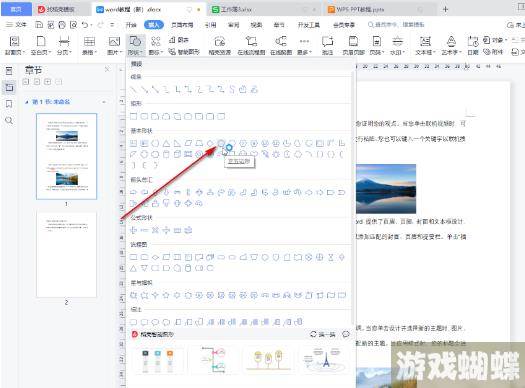Switch to the 开始 ribbon tab
The height and width of the screenshot is (388, 525).
131,25
